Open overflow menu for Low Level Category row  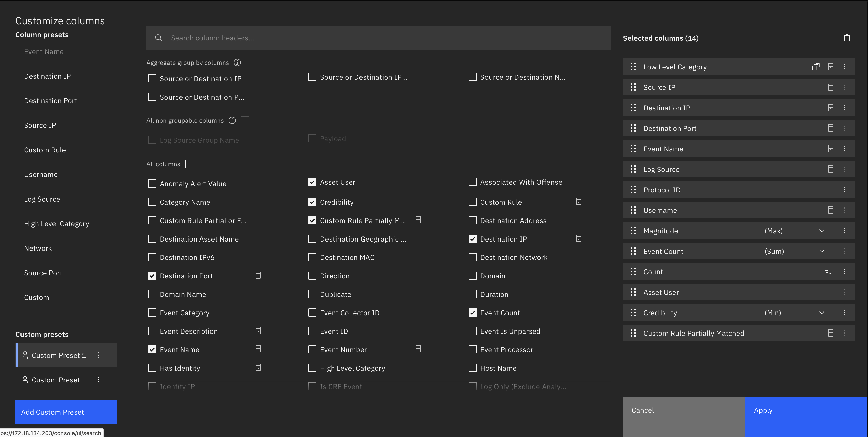[845, 66]
